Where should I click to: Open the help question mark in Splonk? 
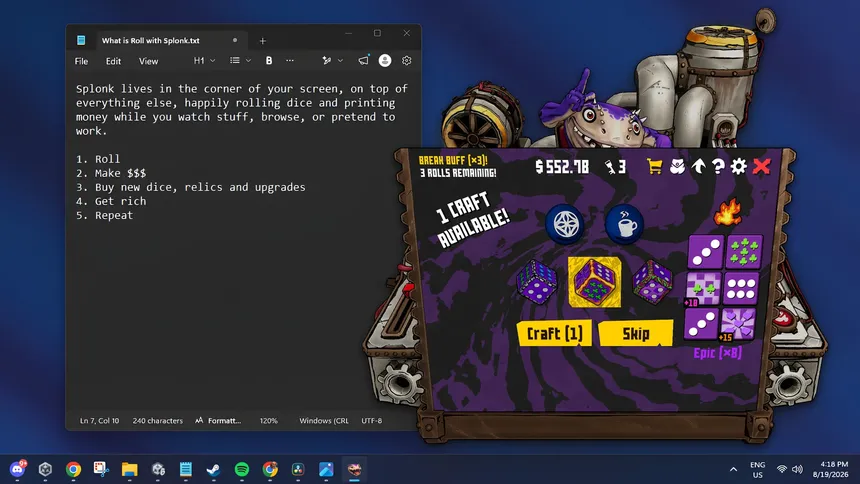click(718, 166)
